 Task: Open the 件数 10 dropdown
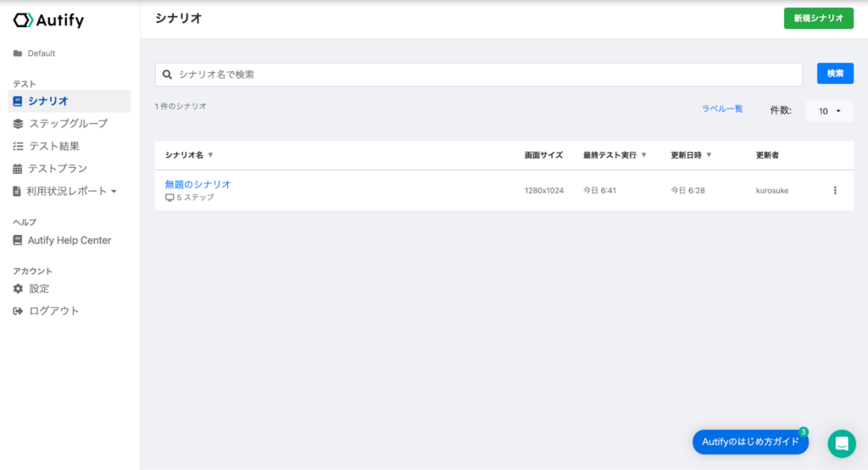coord(829,111)
